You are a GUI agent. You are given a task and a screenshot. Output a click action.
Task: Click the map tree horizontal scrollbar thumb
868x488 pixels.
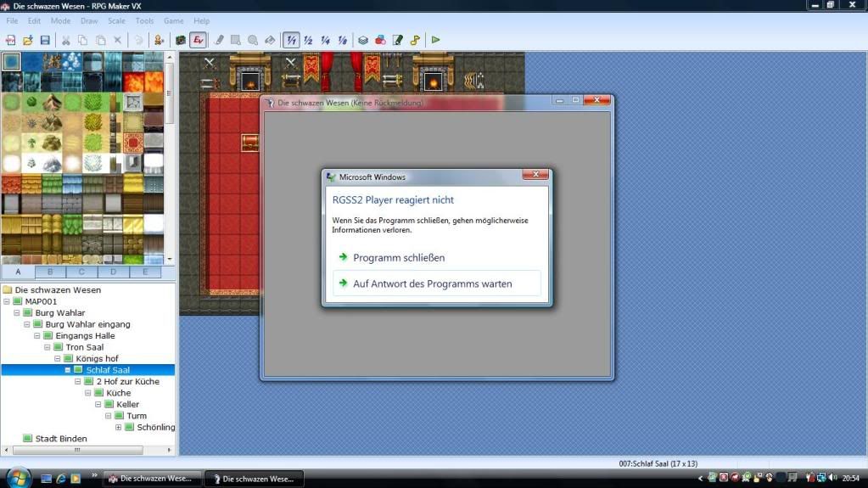click(77, 451)
